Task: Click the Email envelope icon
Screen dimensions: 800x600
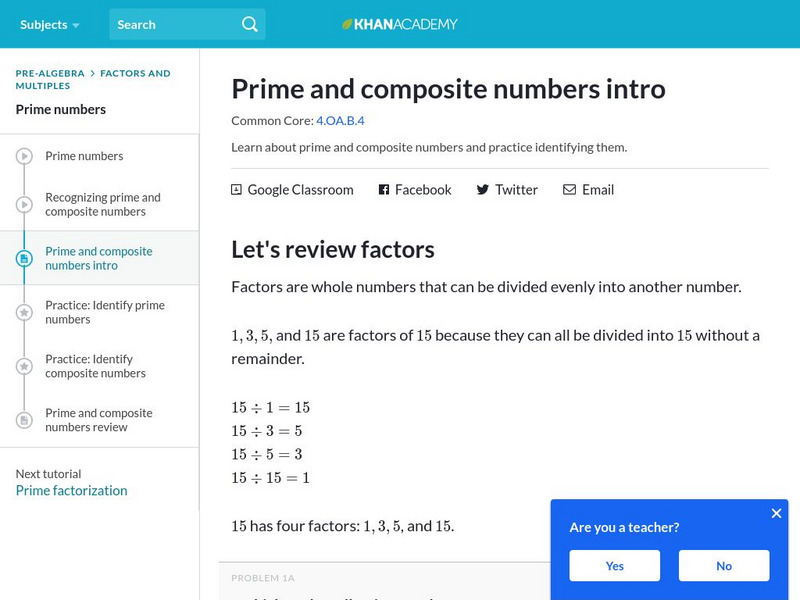Action: point(569,189)
